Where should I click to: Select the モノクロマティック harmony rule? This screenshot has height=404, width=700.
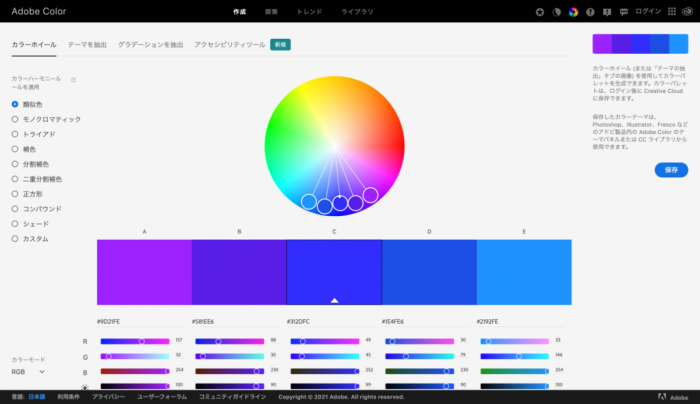15,119
